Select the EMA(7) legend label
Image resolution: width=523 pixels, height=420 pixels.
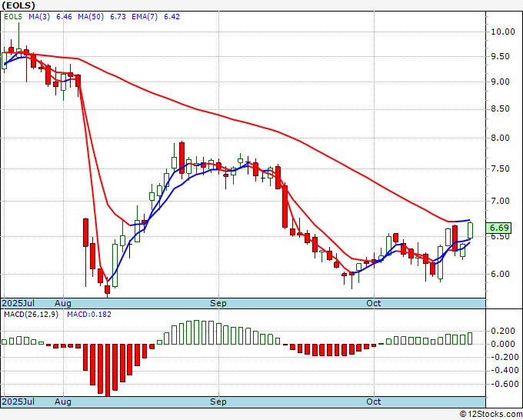point(145,17)
